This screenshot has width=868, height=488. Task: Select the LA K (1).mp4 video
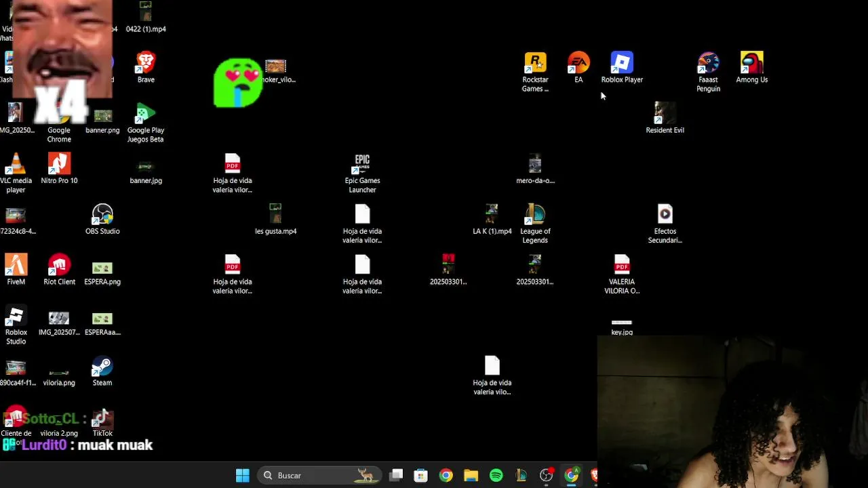492,220
